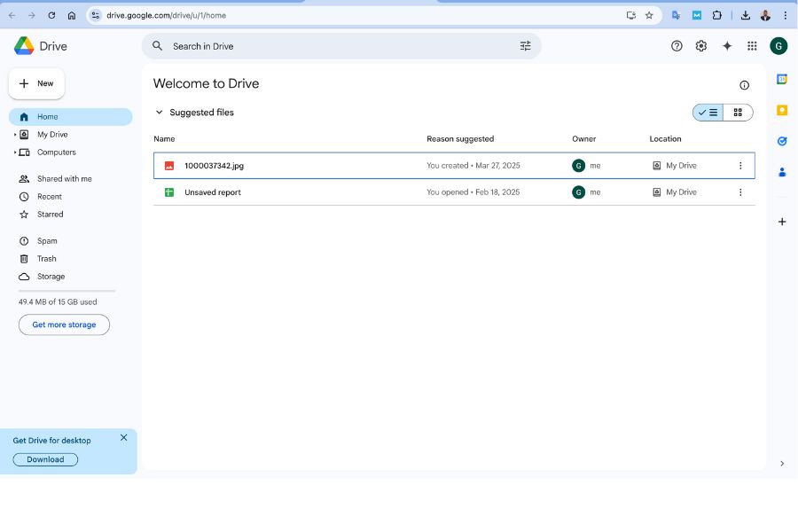798x532 pixels.
Task: Click the browser address bar URL
Action: click(166, 15)
